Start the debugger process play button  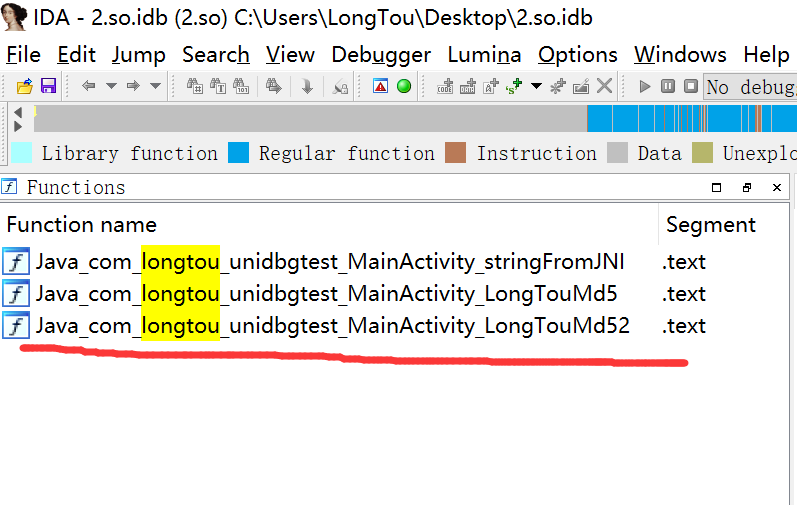tap(645, 86)
